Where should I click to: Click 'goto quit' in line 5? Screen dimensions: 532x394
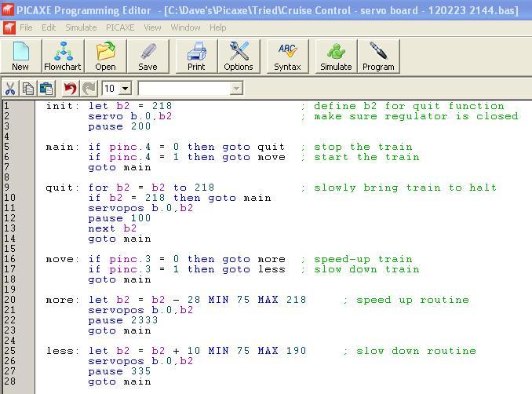[253, 147]
